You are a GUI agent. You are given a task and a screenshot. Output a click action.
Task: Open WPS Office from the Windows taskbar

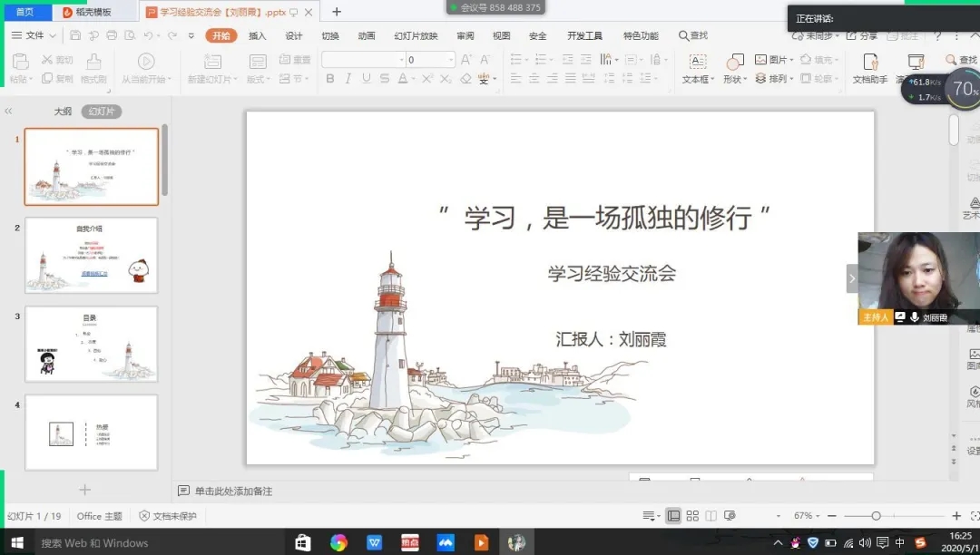click(x=374, y=542)
